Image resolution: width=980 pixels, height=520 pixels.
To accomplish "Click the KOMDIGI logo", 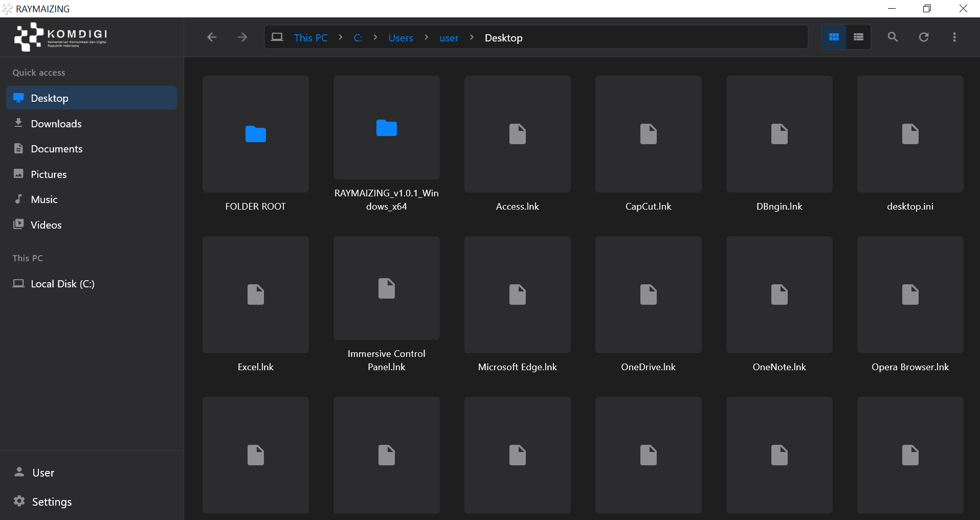I will pyautogui.click(x=61, y=37).
